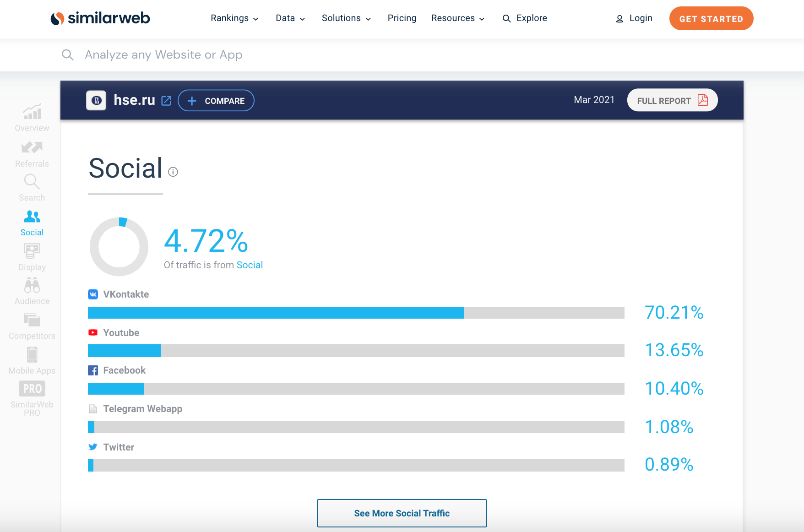This screenshot has width=804, height=532.
Task: Go to the Audience section label
Action: click(32, 301)
